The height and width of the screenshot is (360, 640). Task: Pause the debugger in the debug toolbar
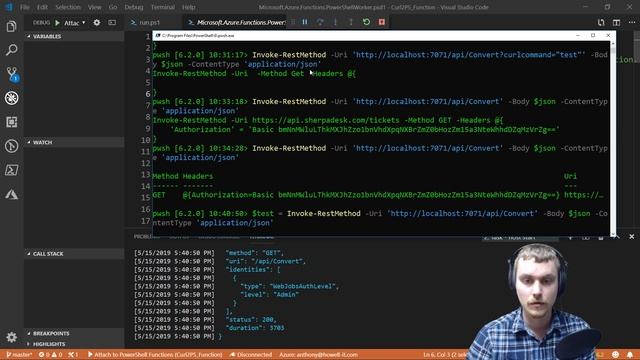305,22
